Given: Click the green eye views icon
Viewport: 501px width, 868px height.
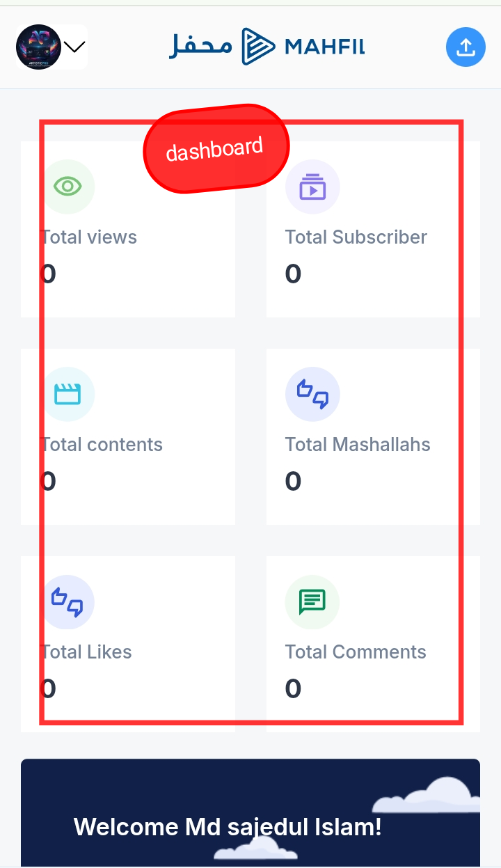Looking at the screenshot, I should point(67,187).
